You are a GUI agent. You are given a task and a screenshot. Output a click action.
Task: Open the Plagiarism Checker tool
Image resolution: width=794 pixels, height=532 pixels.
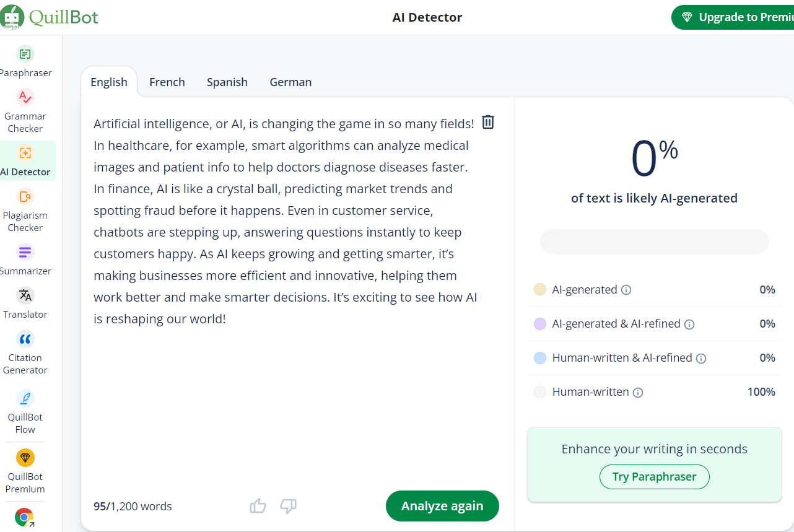[x=25, y=211]
